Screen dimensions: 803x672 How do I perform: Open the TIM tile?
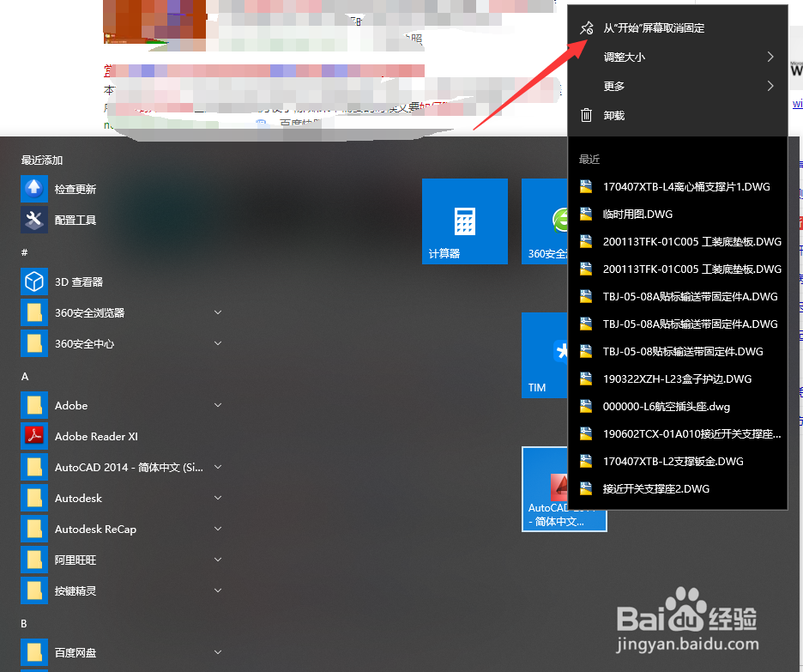(x=545, y=355)
